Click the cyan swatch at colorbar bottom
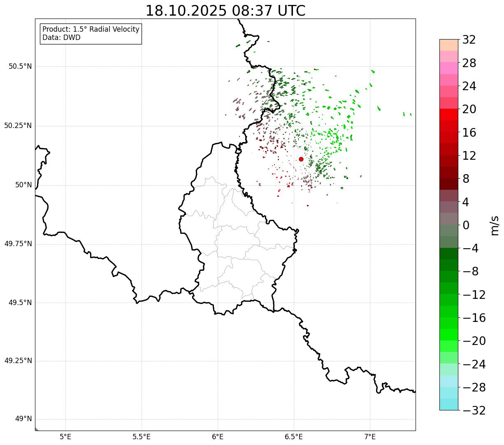504x445 pixels. pyautogui.click(x=449, y=404)
